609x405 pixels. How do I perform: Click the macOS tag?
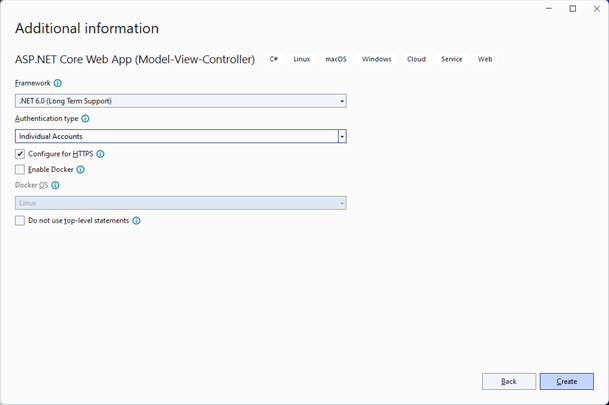pos(336,59)
